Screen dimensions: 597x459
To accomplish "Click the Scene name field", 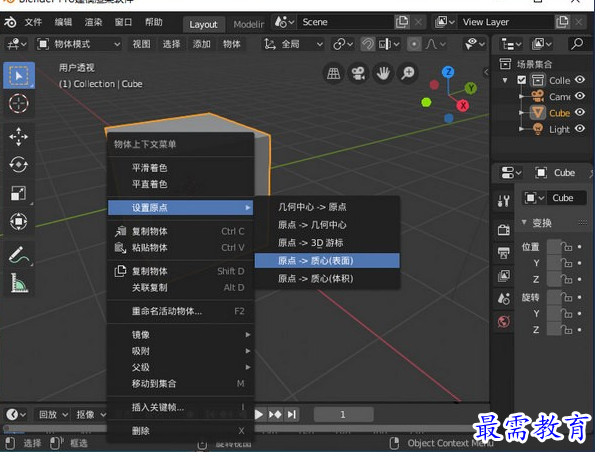I will click(346, 22).
